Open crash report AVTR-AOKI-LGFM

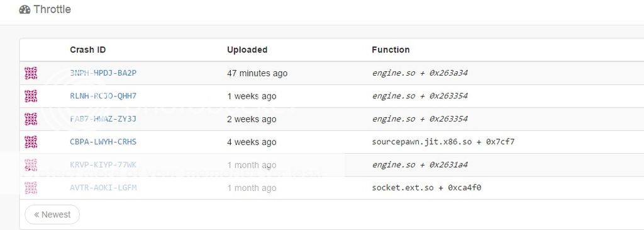pos(103,188)
